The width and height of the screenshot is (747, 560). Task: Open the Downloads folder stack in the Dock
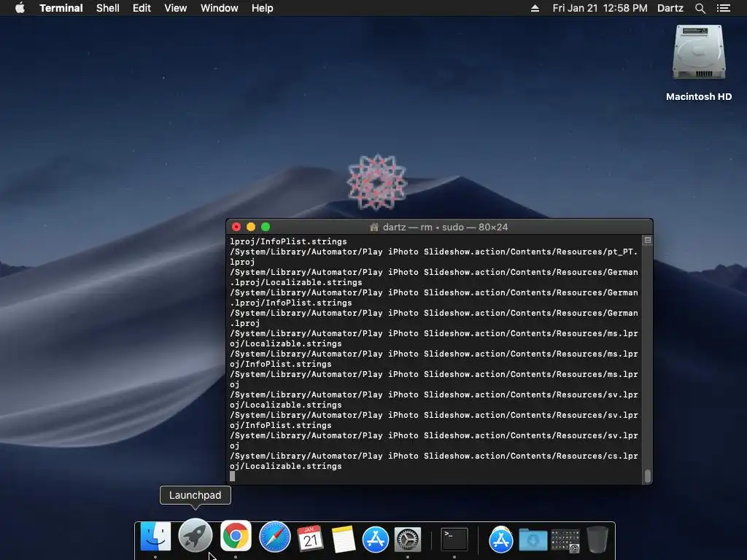(533, 540)
